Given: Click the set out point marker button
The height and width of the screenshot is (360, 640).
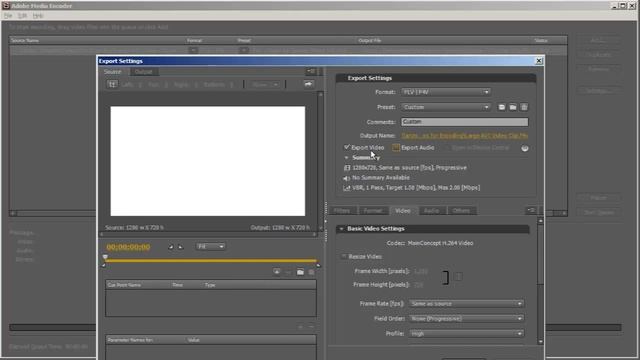Looking at the screenshot, I should (180, 247).
